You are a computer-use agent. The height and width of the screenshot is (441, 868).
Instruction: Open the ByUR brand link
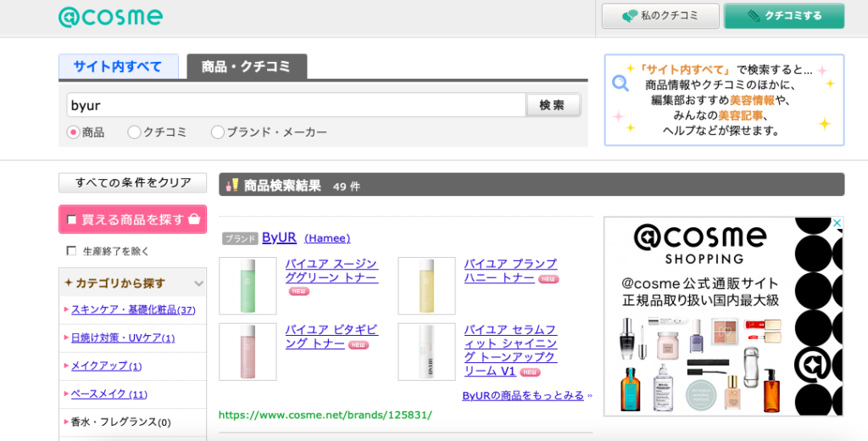pyautogui.click(x=279, y=237)
